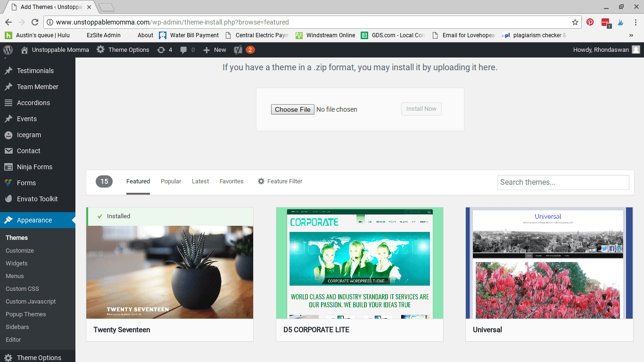Image resolution: width=644 pixels, height=362 pixels.
Task: Open the plagiarism checker bookmark
Action: pos(535,35)
